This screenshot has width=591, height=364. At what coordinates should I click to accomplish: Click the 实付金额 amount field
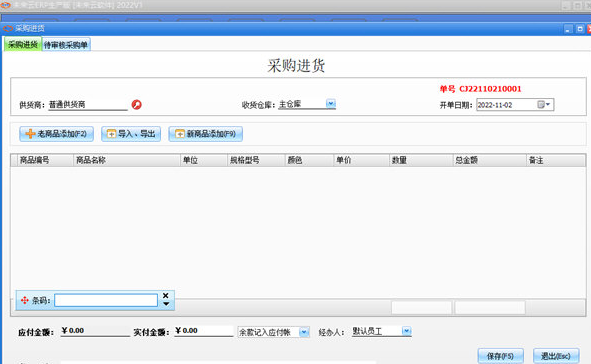(204, 331)
